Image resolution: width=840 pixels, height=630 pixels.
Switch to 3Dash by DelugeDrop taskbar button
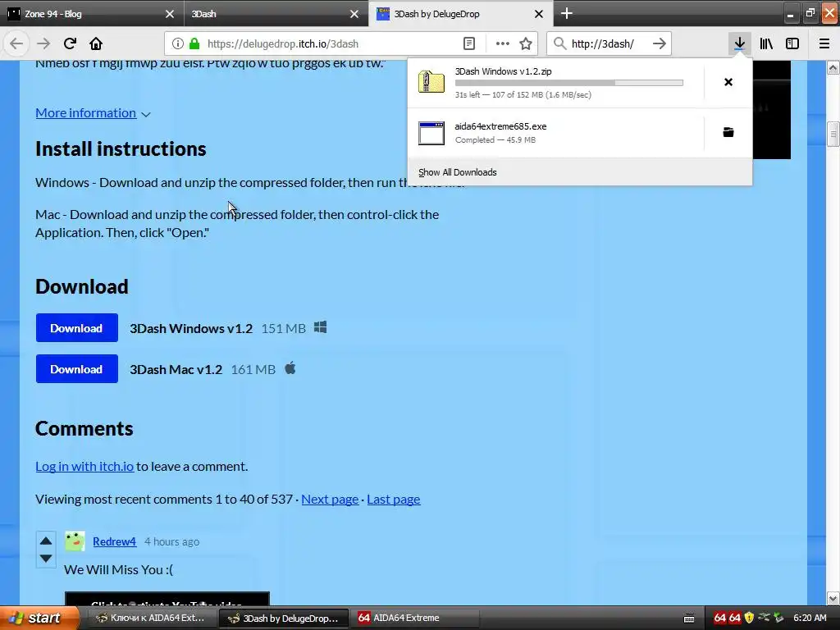[284, 618]
